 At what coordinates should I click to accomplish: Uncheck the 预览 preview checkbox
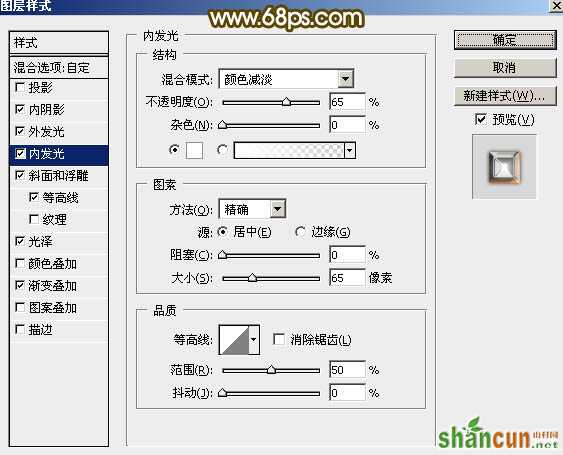click(480, 119)
